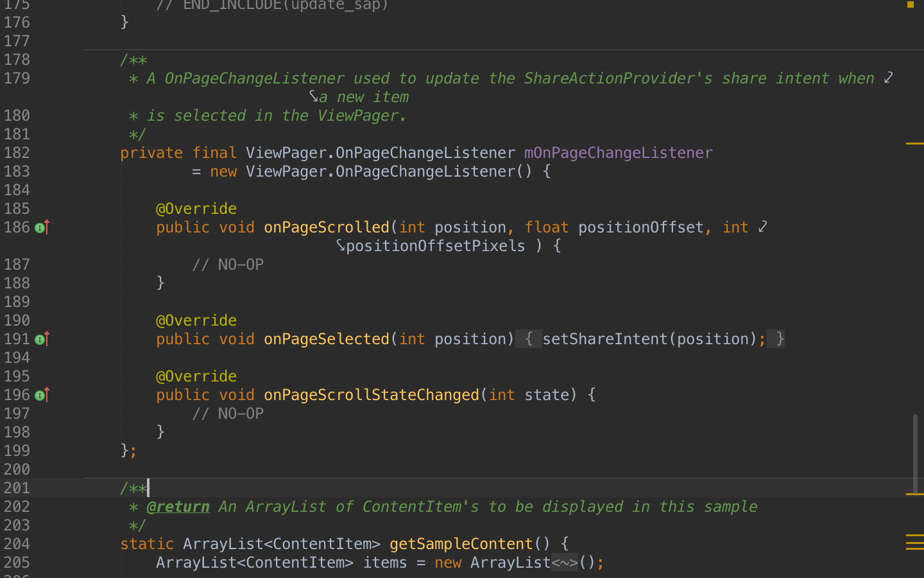Click the setShareIntent method call
Viewport: 924px width, 578px height.
(x=605, y=339)
